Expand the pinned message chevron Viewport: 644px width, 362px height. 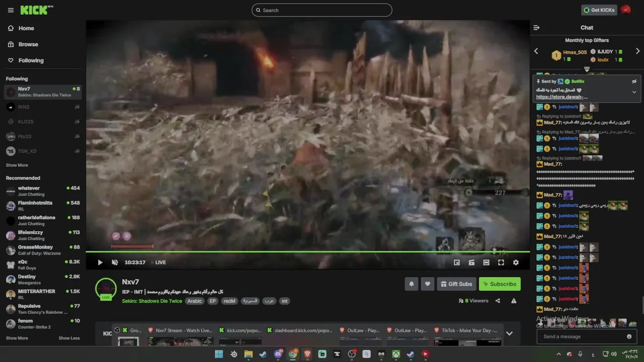[634, 92]
